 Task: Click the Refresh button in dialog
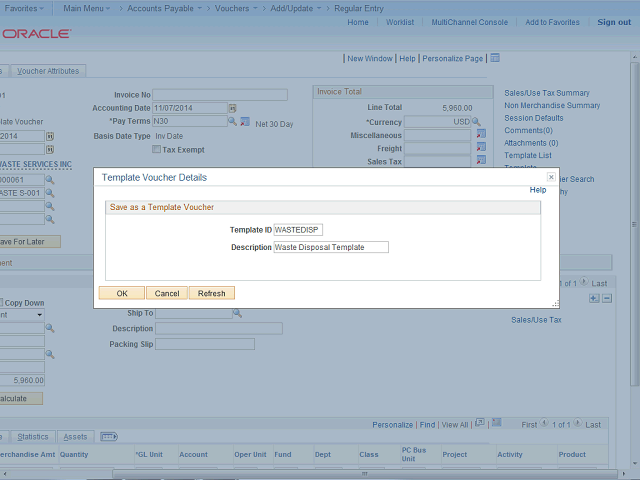[211, 293]
